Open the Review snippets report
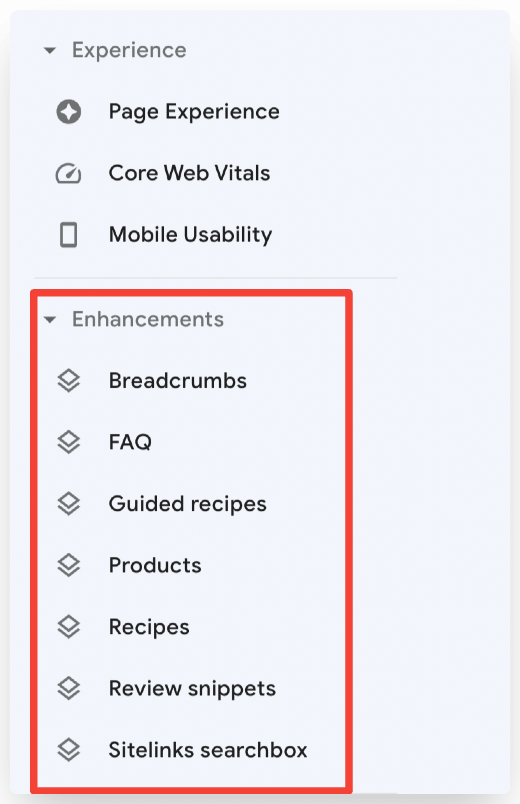The height and width of the screenshot is (804, 520). coord(192,688)
